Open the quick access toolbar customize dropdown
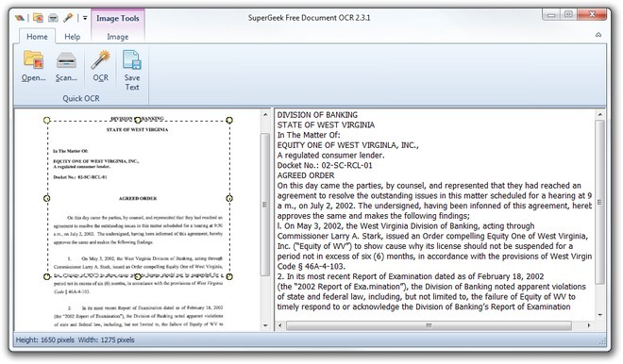This screenshot has height=364, width=623. (85, 18)
